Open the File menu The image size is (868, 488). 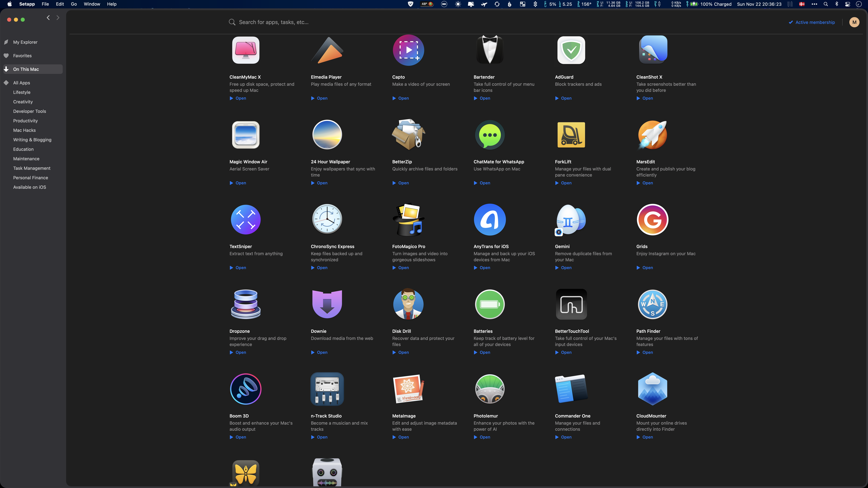point(45,4)
